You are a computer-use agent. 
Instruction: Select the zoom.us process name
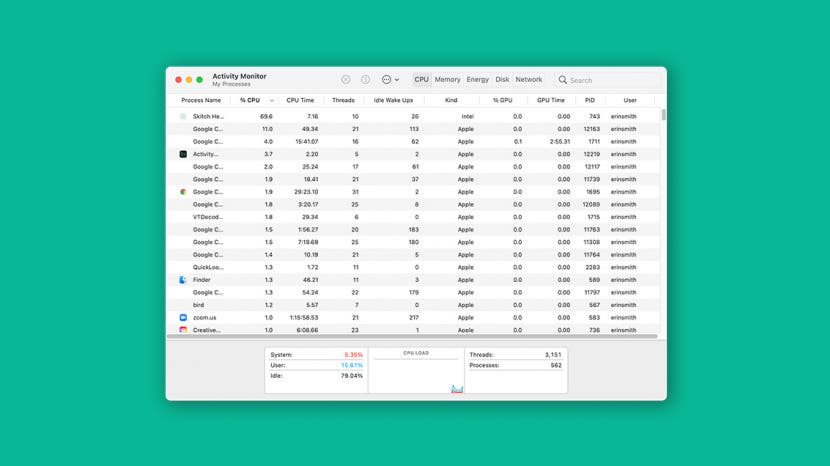[204, 318]
